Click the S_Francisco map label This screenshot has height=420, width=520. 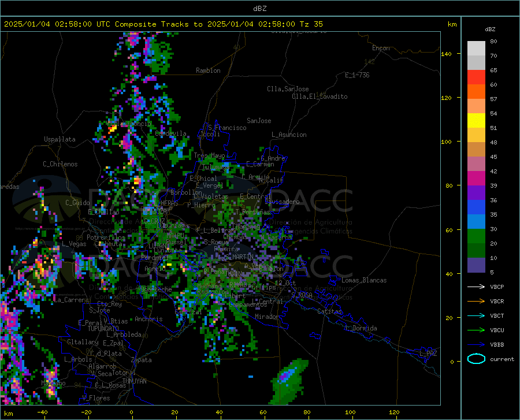227,128
